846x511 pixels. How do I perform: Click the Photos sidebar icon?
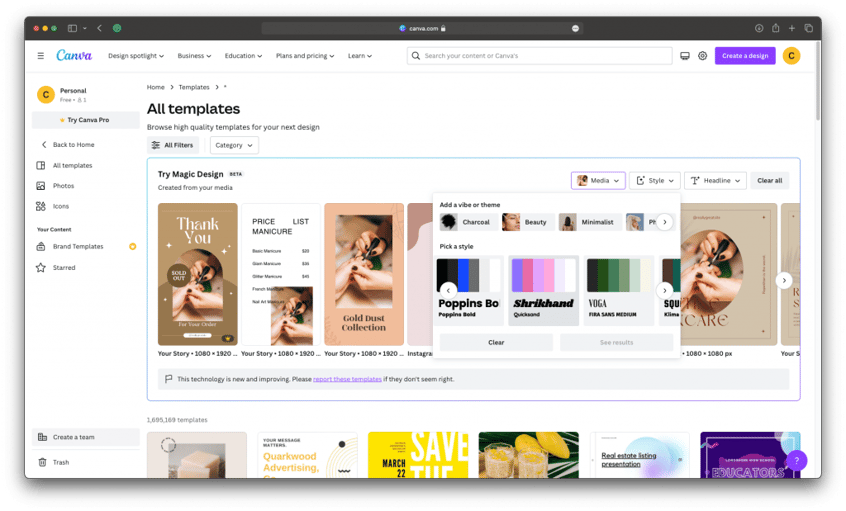(40, 186)
